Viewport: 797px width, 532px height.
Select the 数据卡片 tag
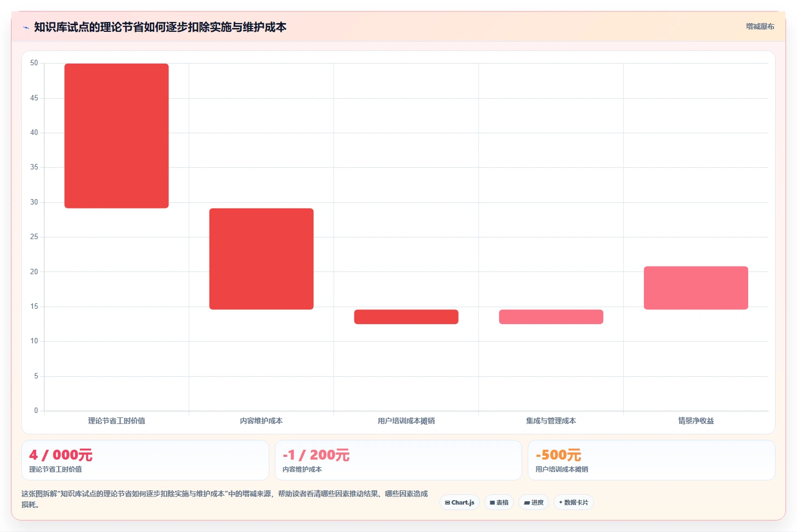pos(574,502)
